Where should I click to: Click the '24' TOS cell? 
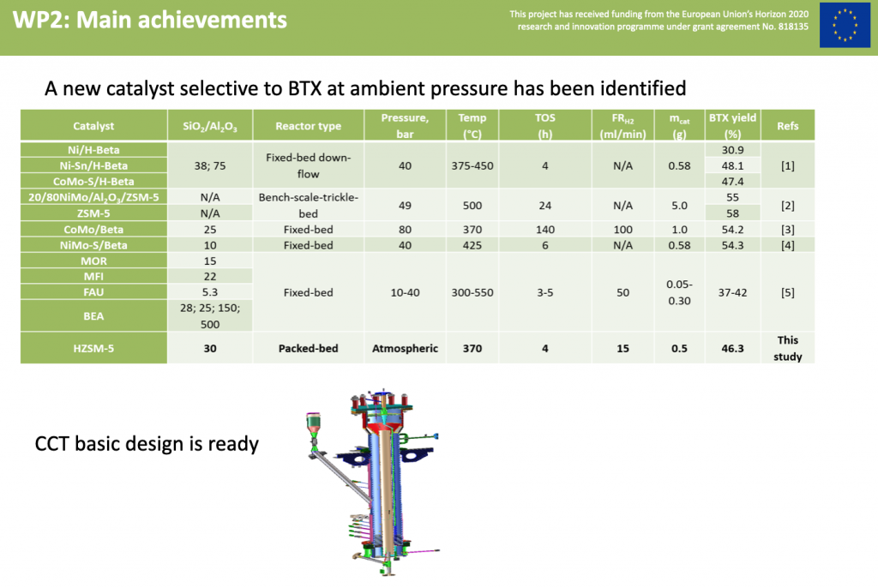pyautogui.click(x=544, y=205)
